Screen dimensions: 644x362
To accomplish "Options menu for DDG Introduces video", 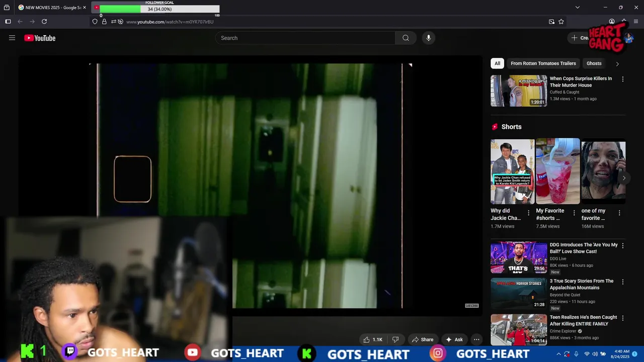I will click(623, 246).
